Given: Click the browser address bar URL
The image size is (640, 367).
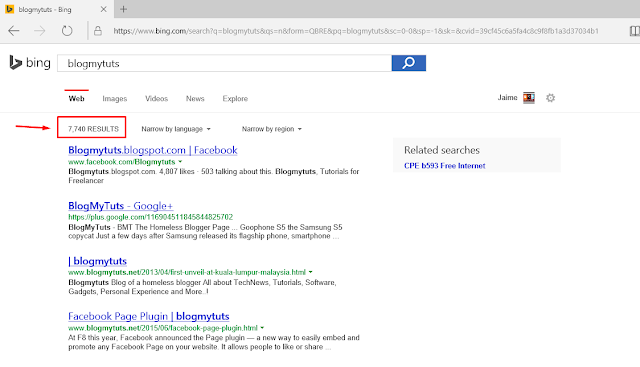Looking at the screenshot, I should coord(356,31).
